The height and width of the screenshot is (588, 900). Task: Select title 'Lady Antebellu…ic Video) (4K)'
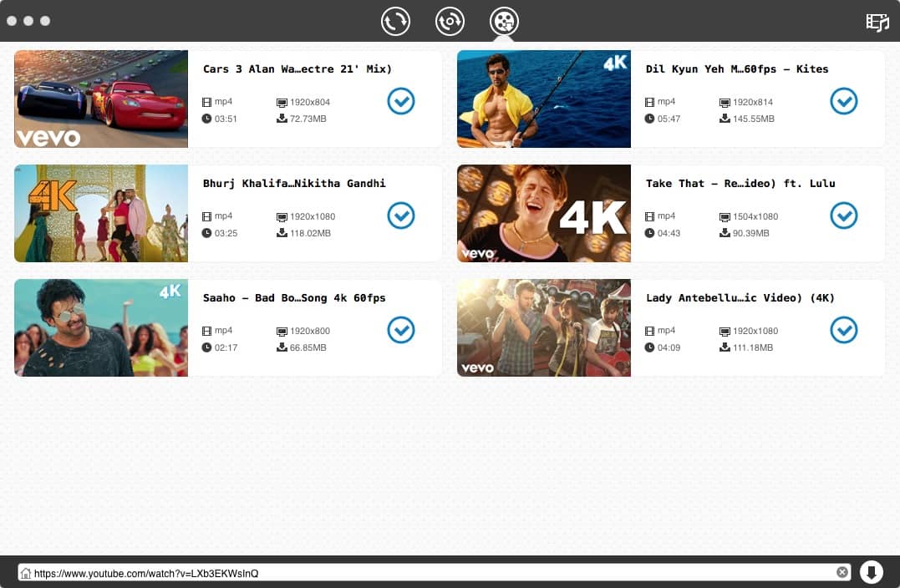tap(740, 297)
